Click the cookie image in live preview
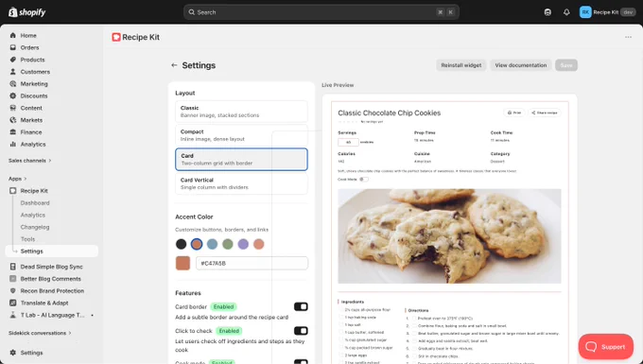643x364 pixels. point(449,236)
